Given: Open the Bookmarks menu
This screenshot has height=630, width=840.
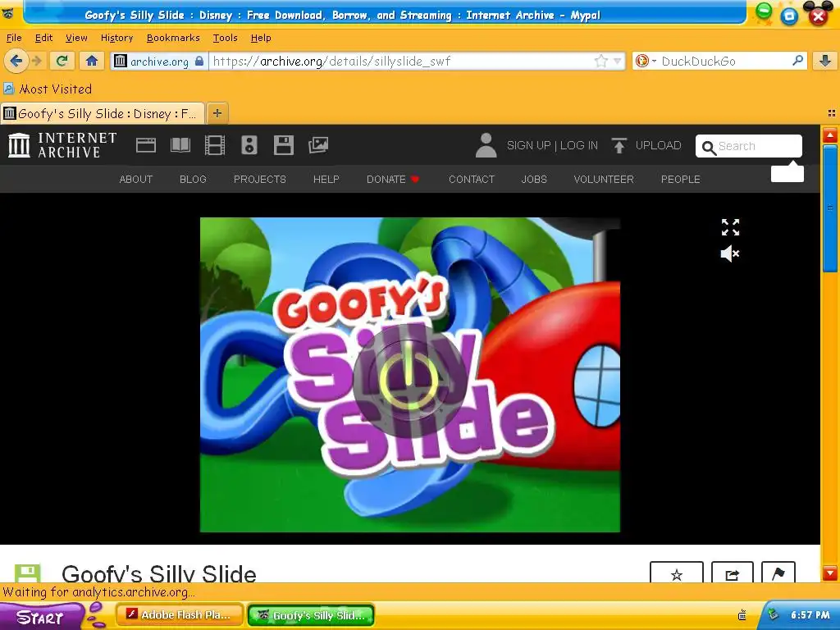Looking at the screenshot, I should tap(173, 38).
